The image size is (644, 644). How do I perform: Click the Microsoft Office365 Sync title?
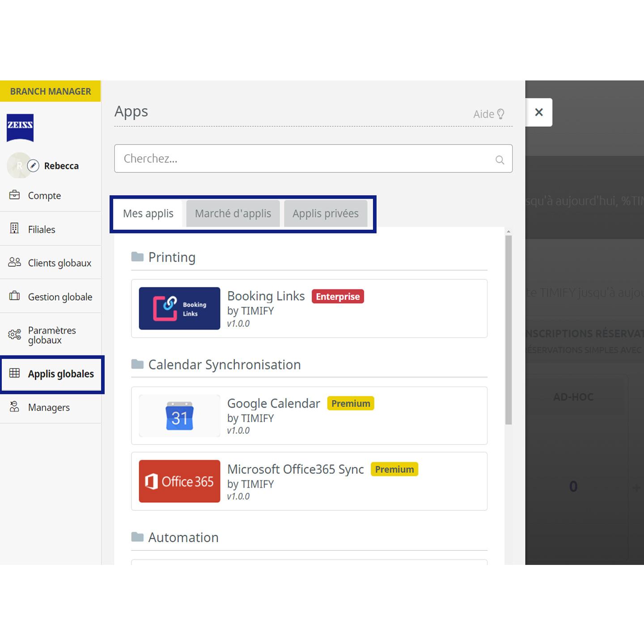296,469
